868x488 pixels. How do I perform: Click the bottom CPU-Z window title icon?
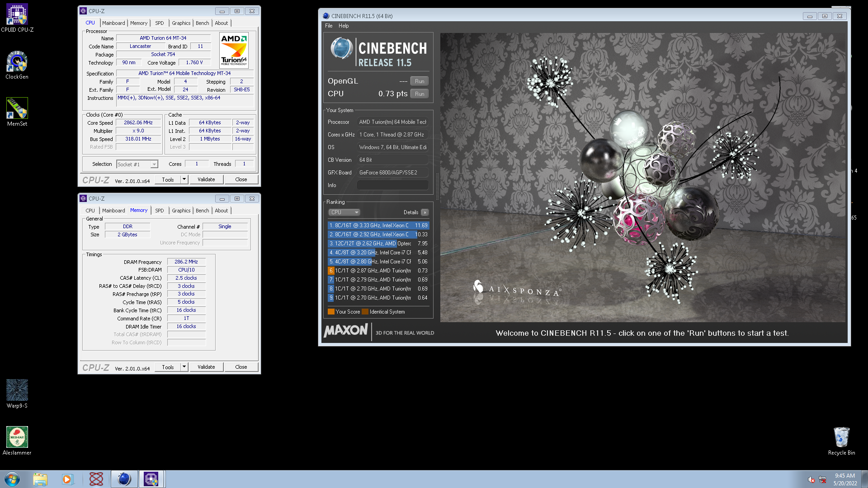tap(83, 198)
